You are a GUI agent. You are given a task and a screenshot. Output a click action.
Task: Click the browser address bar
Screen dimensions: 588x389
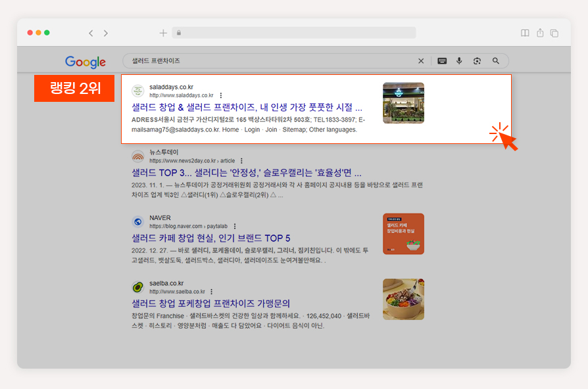click(x=294, y=33)
